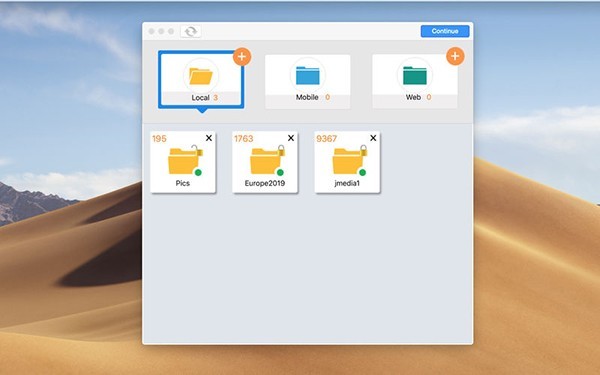
Task: Remove the Europe2019 folder with its X
Action: 291,138
